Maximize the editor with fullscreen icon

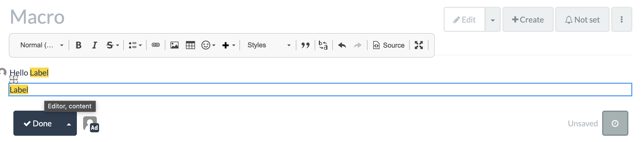click(x=419, y=45)
